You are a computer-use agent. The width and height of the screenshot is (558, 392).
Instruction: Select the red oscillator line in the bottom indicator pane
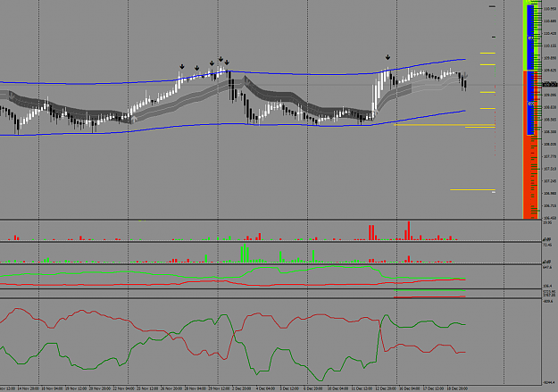(x=233, y=333)
